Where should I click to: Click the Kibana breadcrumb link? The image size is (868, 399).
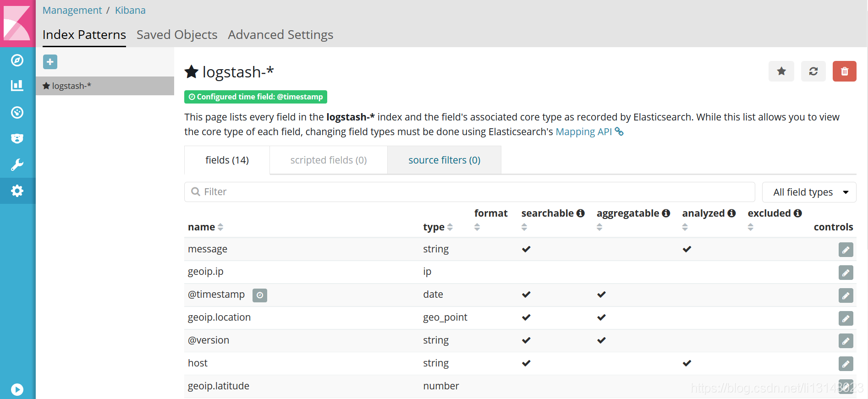[x=130, y=10]
